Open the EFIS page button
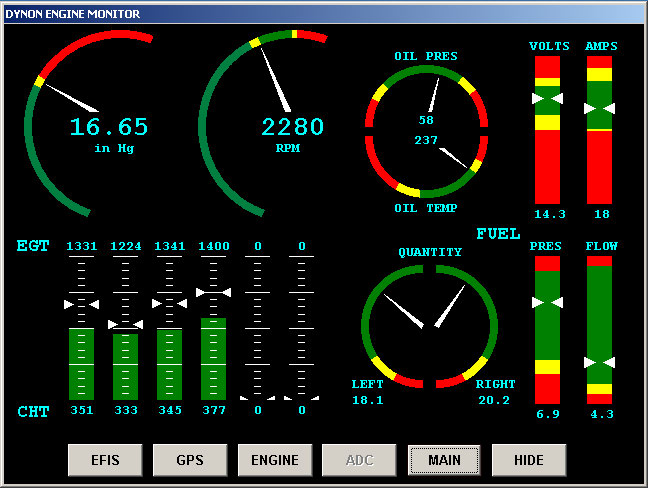This screenshot has width=648, height=488. [105, 460]
